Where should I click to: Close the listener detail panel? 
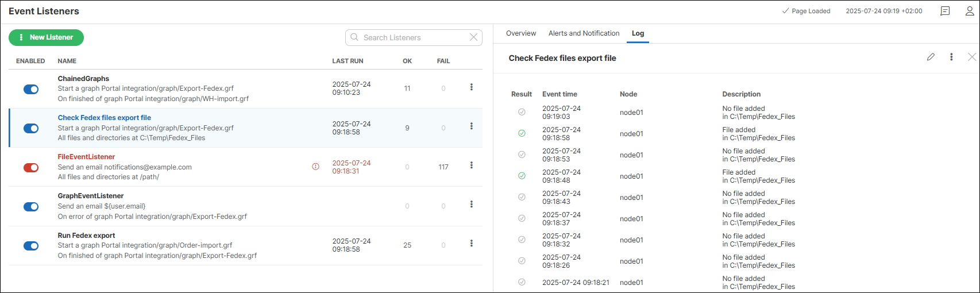[x=971, y=57]
